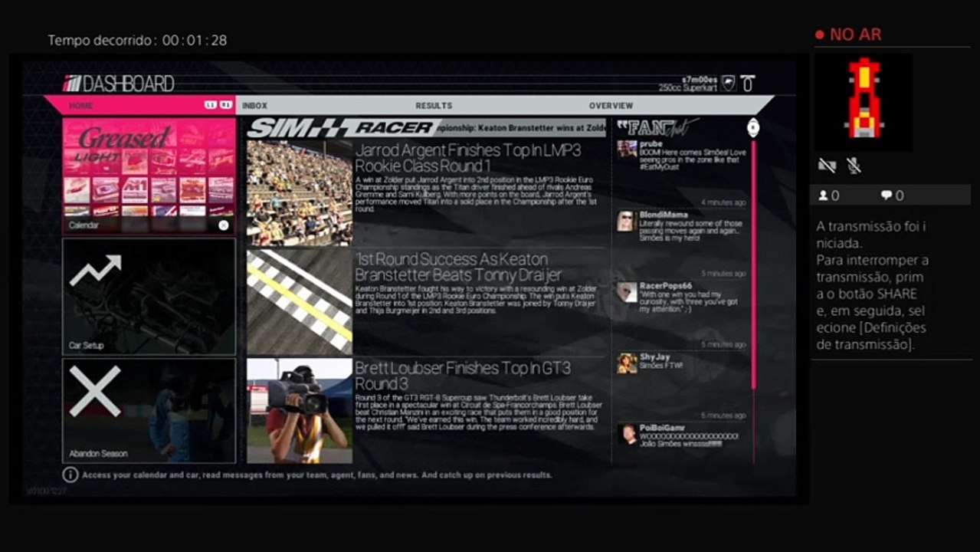Click the RacerPops66 username in chat
This screenshot has height=552, width=980.
coord(666,286)
